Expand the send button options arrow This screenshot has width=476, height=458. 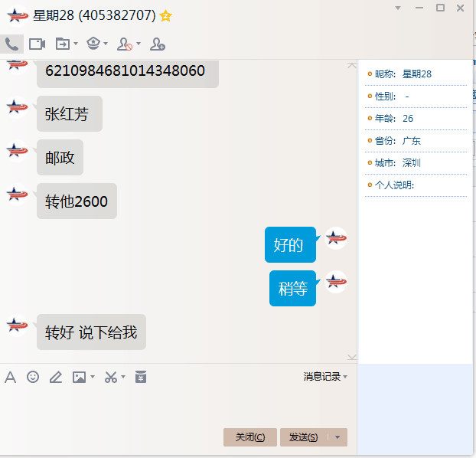click(337, 437)
